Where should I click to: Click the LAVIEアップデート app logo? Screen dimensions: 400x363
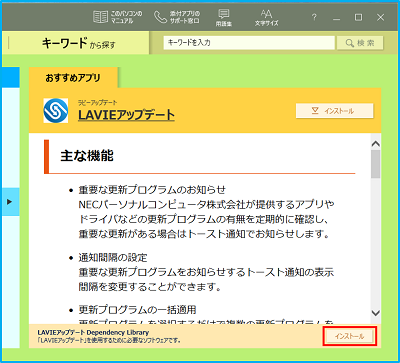(x=56, y=111)
